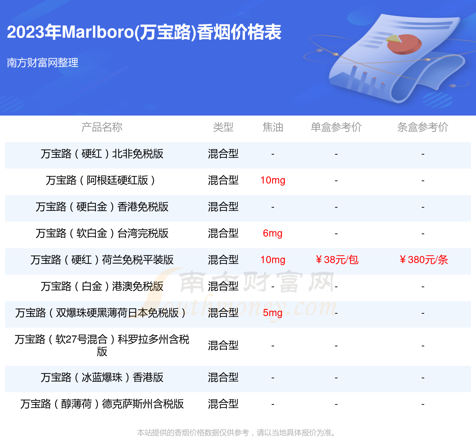Viewport: 476px width, 448px height.
Task: Click 混合型 in the 德克萨斯州含税版 row
Action: 223,404
